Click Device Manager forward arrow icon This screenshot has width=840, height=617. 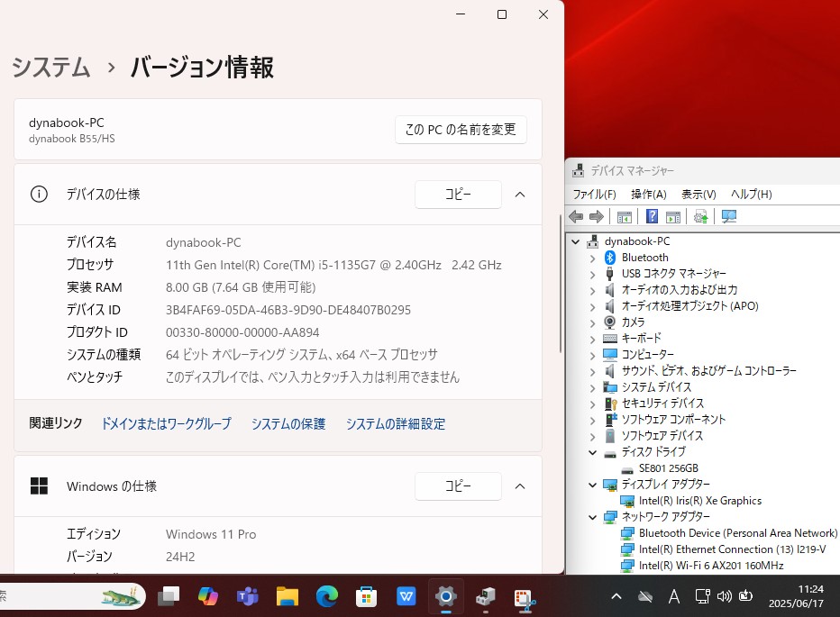tap(597, 216)
